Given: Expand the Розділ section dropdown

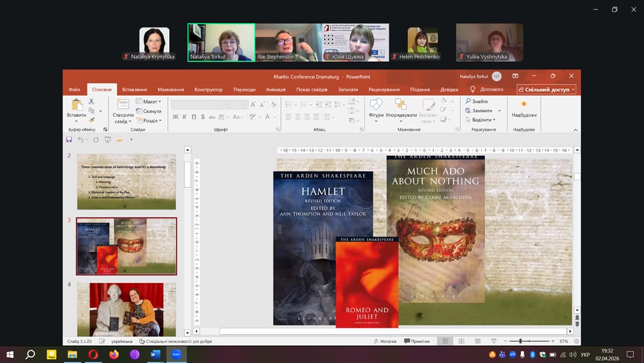Looking at the screenshot, I should pyautogui.click(x=151, y=120).
